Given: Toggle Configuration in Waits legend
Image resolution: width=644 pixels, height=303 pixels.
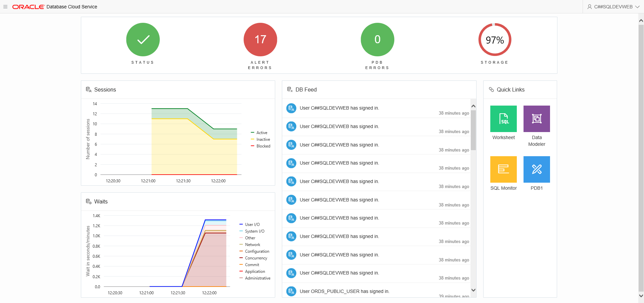Looking at the screenshot, I should pyautogui.click(x=254, y=251).
